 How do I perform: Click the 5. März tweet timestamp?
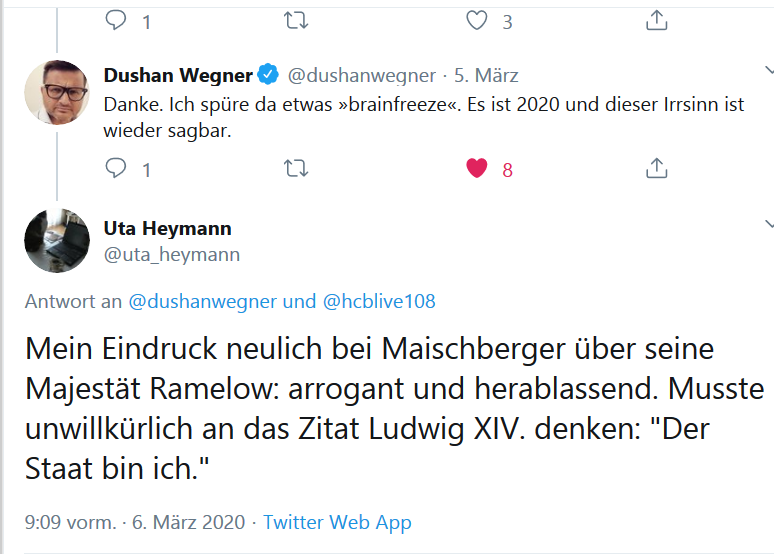(486, 75)
